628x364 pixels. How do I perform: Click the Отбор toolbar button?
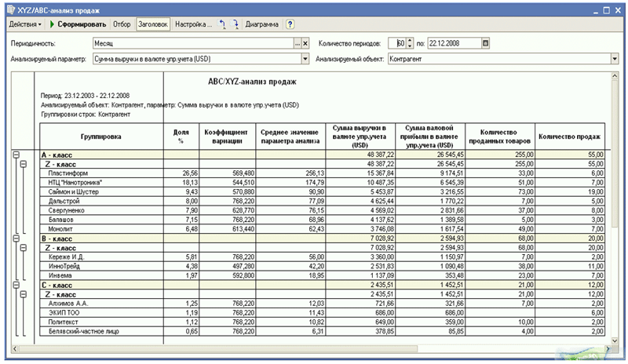pyautogui.click(x=122, y=24)
